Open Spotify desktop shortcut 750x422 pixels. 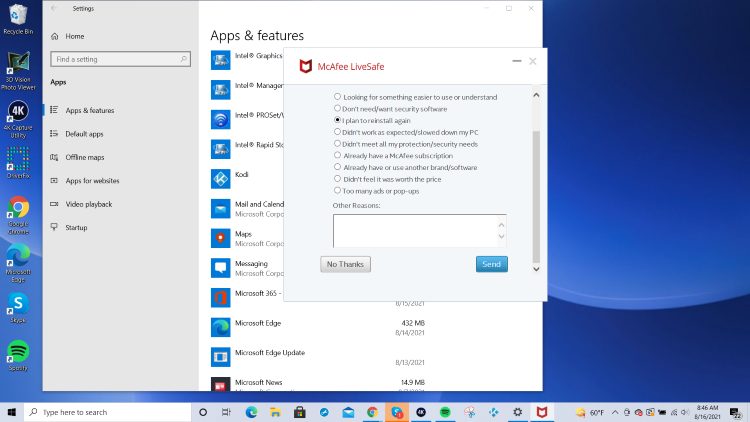click(18, 355)
